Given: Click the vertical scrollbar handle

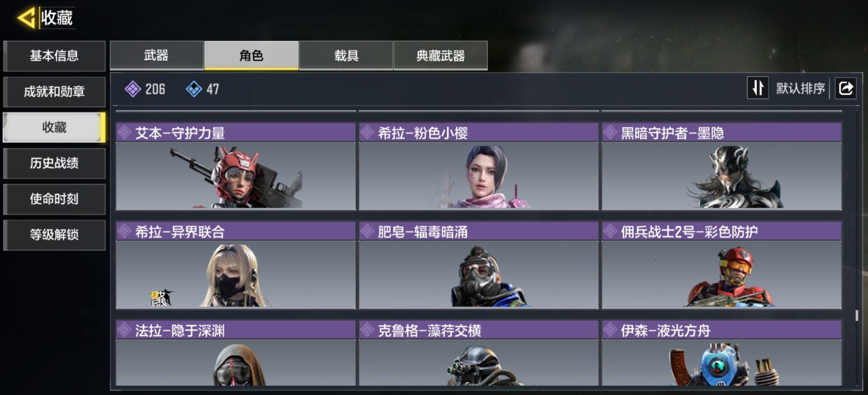Looking at the screenshot, I should point(857,315).
